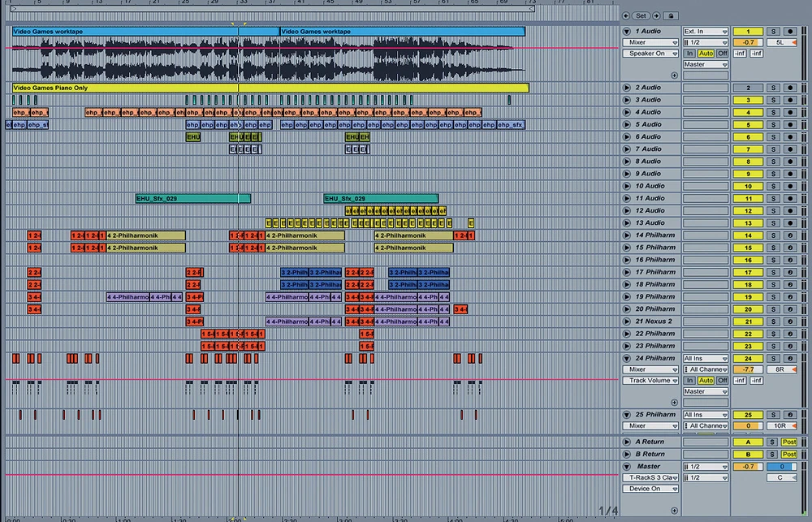
Task: Arm the 12 Audio track for recording
Action: click(x=790, y=211)
